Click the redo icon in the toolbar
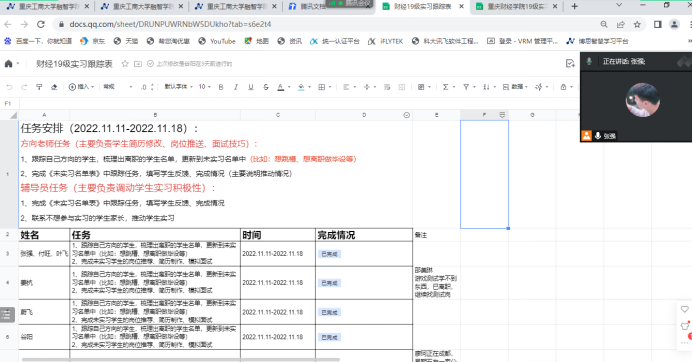Viewport: 693px width, 362px height. coord(24,87)
